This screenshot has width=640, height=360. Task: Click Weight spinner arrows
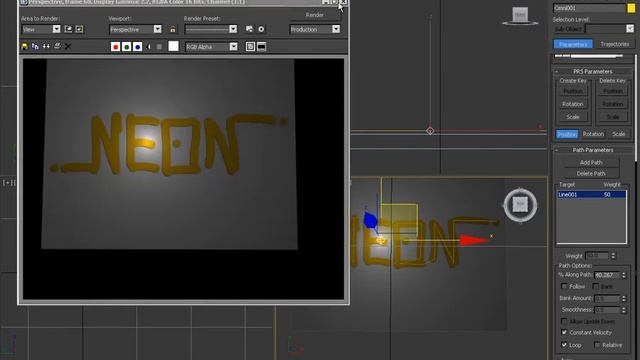(x=613, y=256)
